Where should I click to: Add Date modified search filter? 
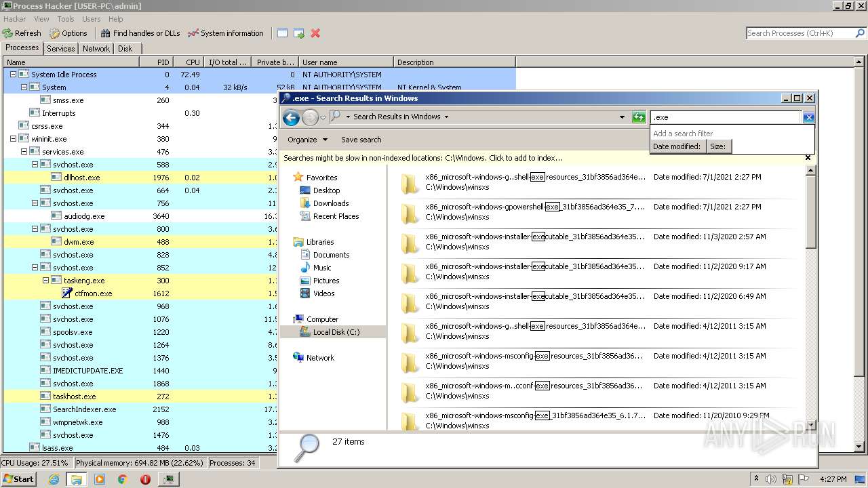(x=677, y=146)
